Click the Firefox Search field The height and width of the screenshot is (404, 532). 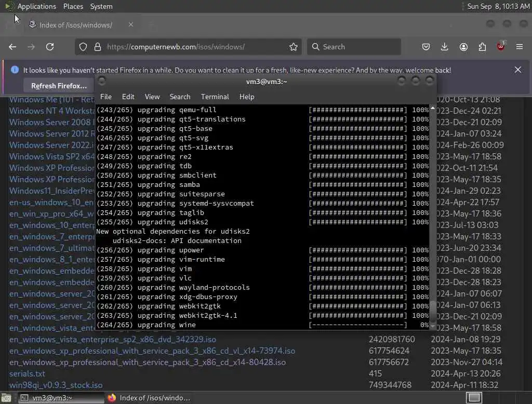click(x=354, y=47)
